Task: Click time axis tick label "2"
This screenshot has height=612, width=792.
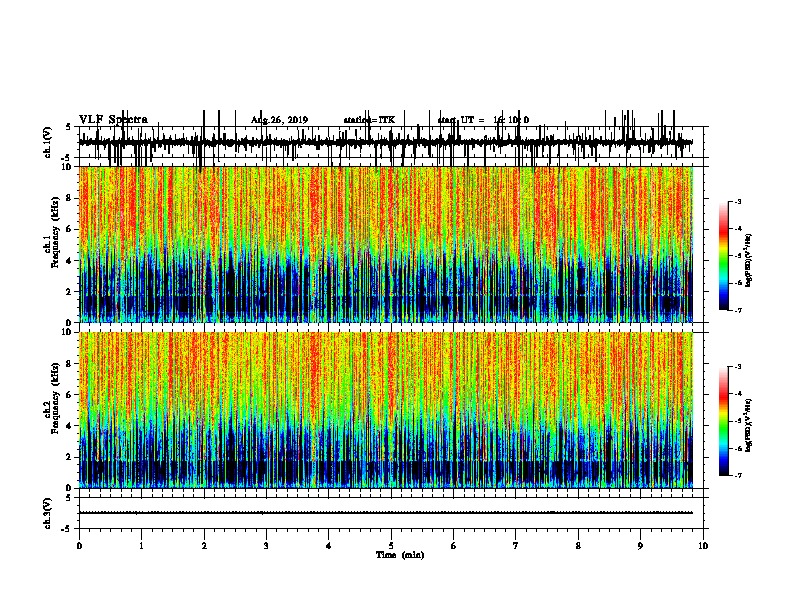Action: (x=204, y=546)
